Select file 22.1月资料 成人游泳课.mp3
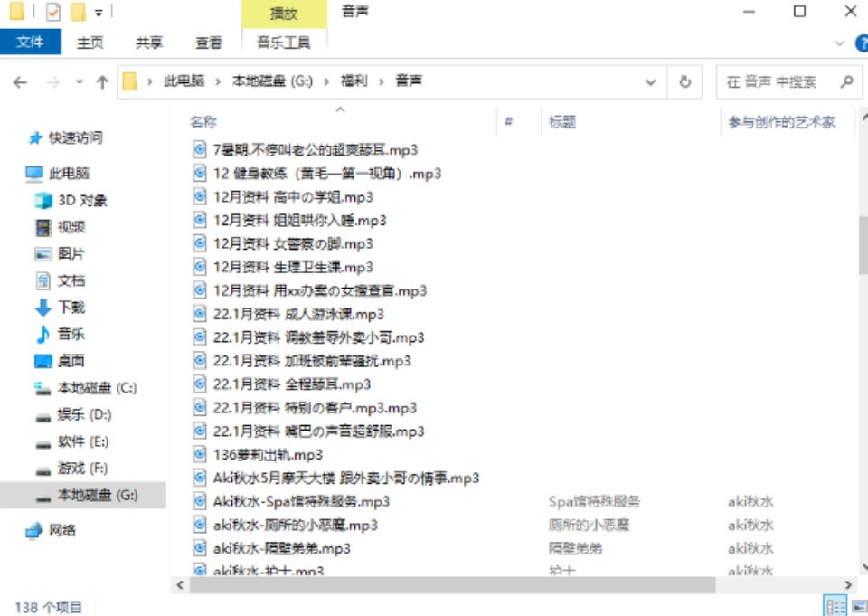Image resolution: width=868 pixels, height=616 pixels. 298,314
